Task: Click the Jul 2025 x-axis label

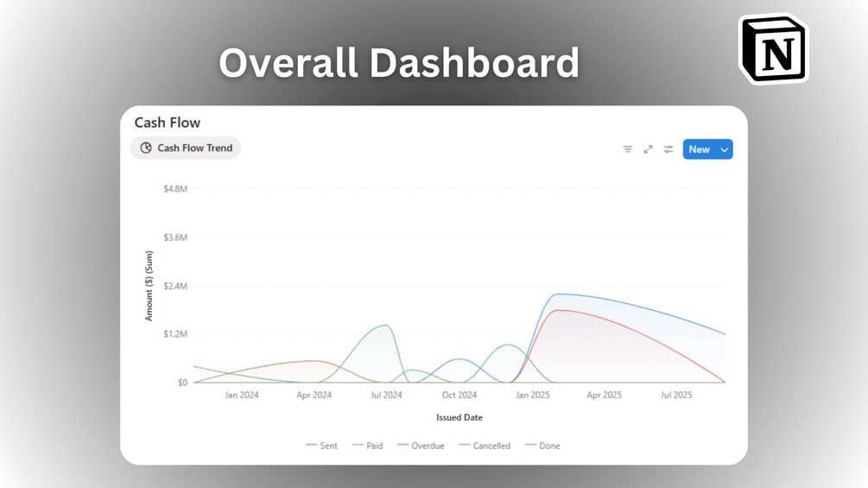Action: [x=676, y=395]
